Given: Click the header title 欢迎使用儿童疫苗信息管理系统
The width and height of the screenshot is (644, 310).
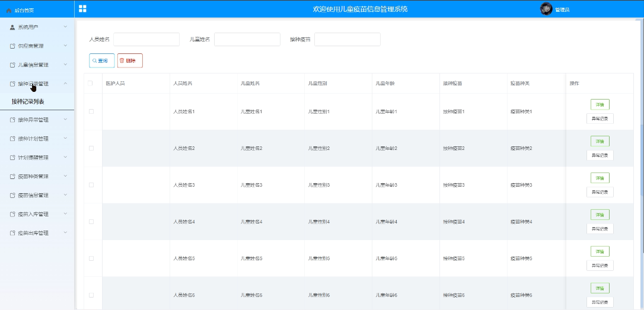Looking at the screenshot, I should coord(360,9).
